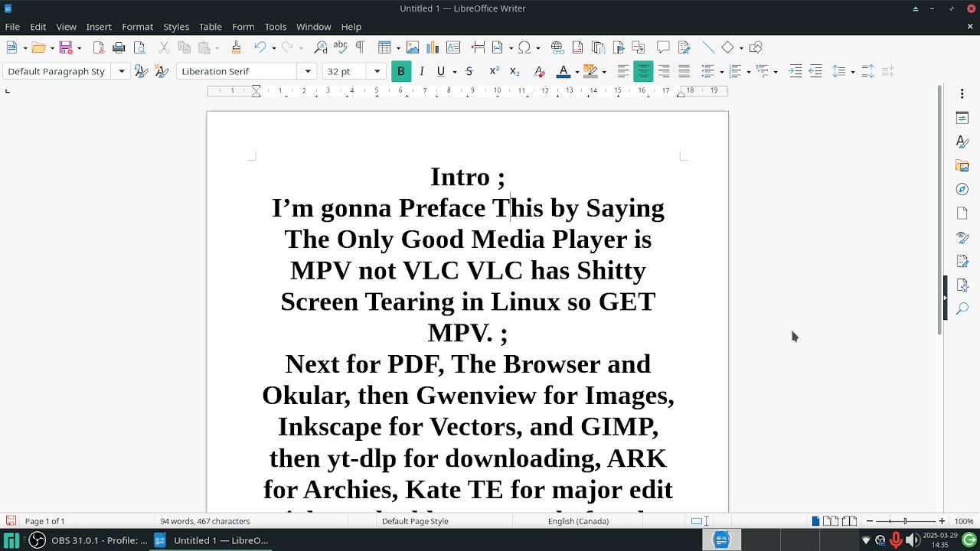Viewport: 980px width, 551px height.
Task: Open the Table menu
Action: tap(210, 27)
